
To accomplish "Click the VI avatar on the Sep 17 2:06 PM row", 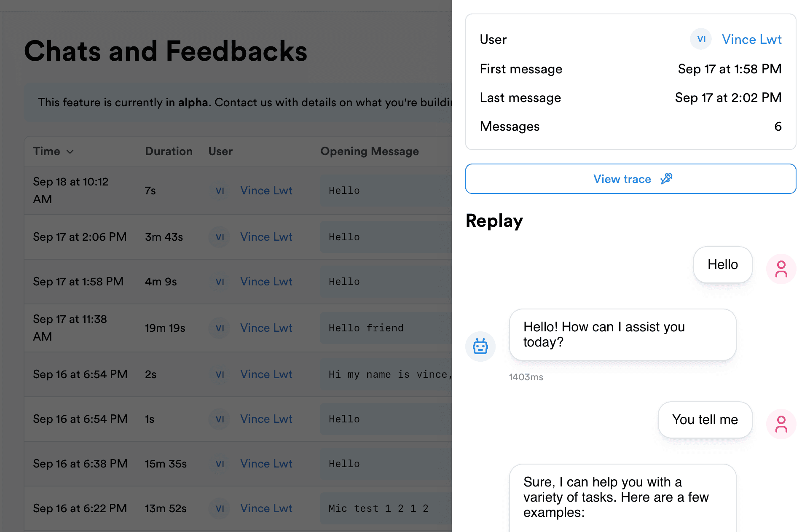I will pyautogui.click(x=219, y=237).
